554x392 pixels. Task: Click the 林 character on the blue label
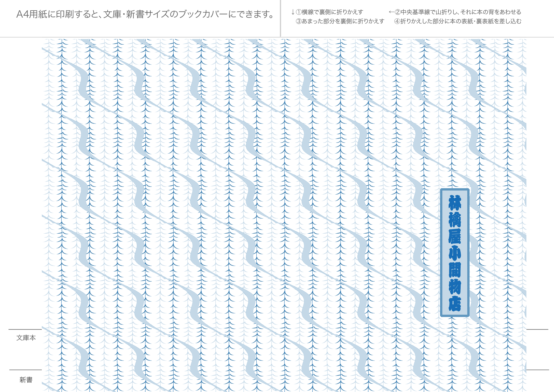coord(455,203)
